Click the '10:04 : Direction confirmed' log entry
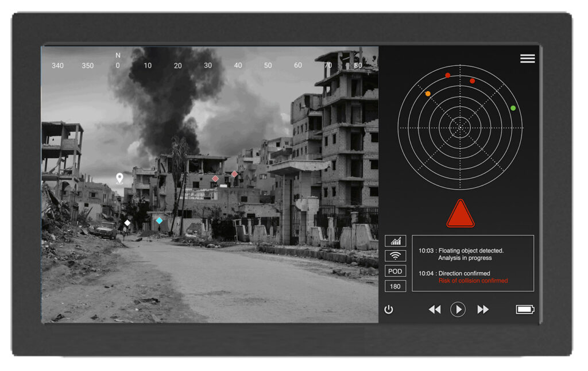Screen dimensions: 588x371 454,273
